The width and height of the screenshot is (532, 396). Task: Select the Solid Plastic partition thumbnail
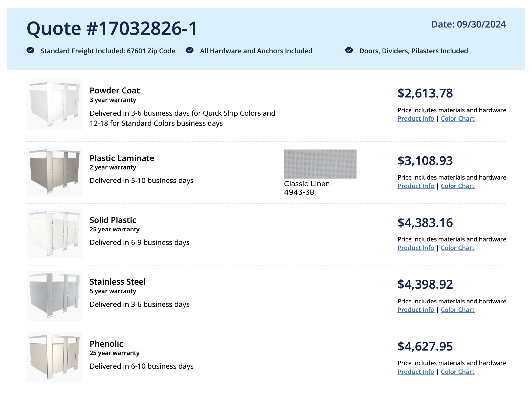pos(54,234)
